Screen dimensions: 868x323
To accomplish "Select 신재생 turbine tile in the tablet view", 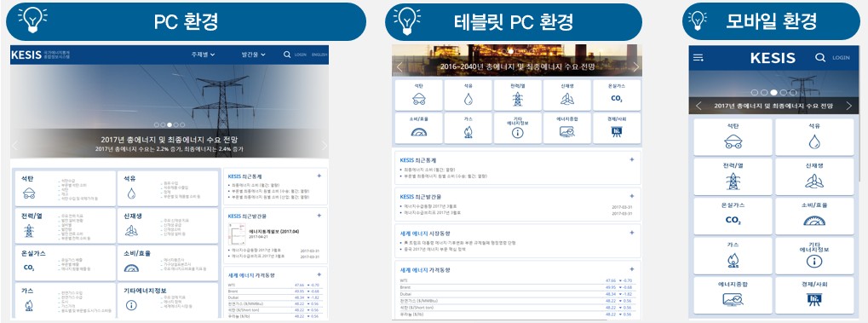I will (x=566, y=95).
